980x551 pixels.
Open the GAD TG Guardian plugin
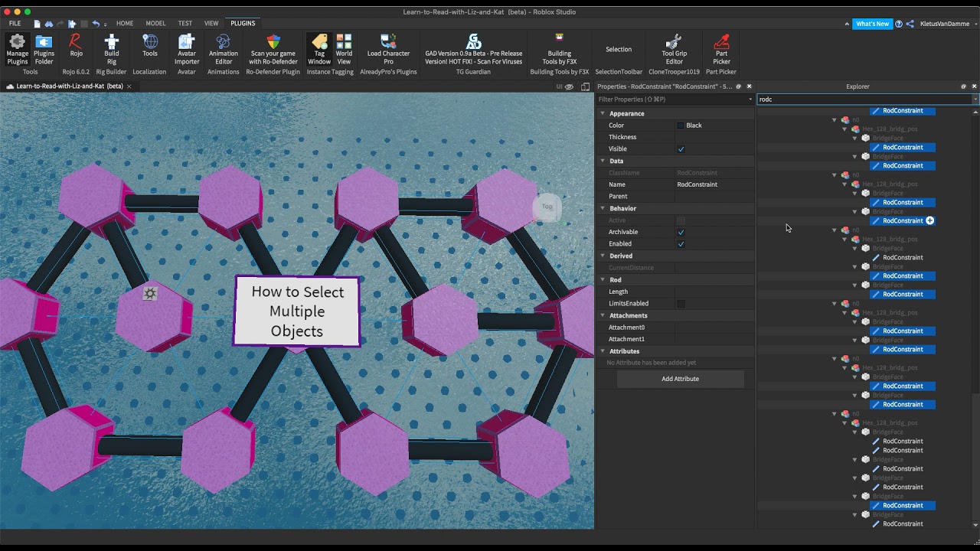474,49
